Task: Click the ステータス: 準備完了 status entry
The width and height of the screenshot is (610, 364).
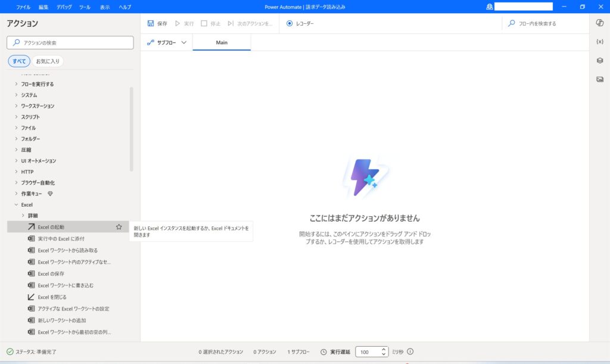Action: pos(32,351)
